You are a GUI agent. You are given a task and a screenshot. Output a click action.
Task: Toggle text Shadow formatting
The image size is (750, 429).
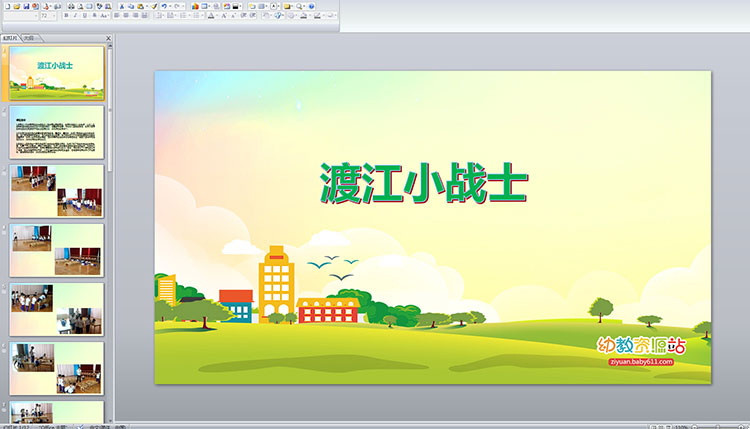(x=94, y=15)
